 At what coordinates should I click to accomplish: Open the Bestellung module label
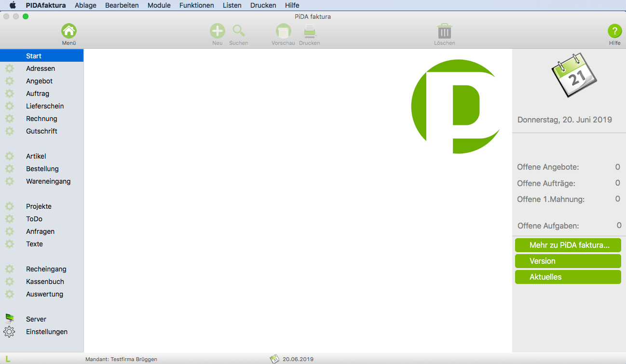(x=42, y=169)
